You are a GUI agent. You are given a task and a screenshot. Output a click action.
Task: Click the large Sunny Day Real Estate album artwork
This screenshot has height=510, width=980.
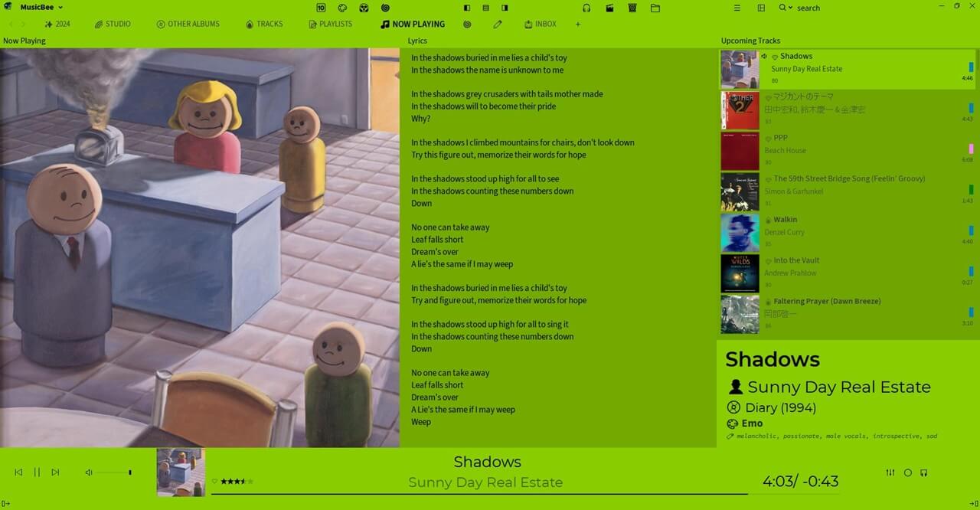[200, 247]
